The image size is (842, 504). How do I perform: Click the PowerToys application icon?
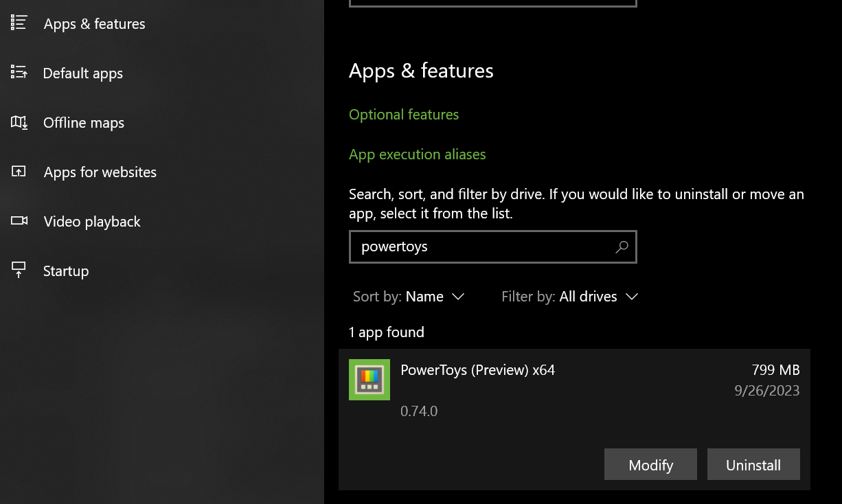click(x=369, y=379)
